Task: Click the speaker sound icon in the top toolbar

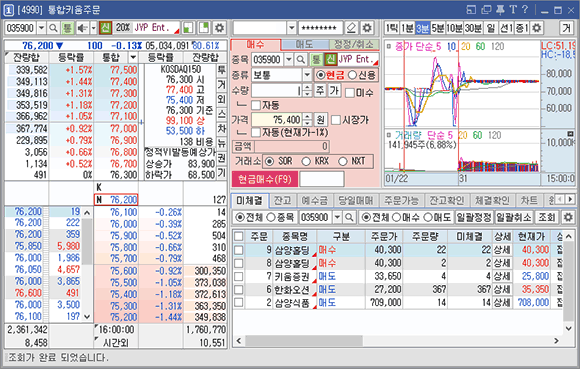Action: (x=82, y=28)
